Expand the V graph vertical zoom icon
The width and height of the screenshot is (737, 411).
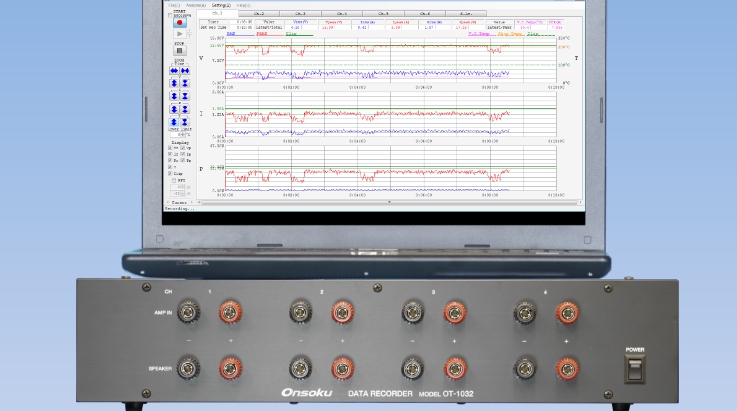click(x=174, y=83)
